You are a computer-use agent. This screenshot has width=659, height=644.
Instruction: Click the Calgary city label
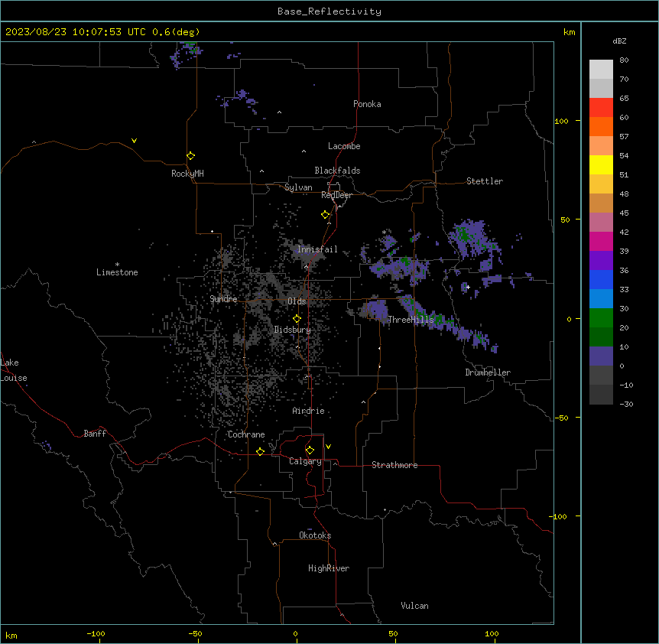click(x=306, y=461)
